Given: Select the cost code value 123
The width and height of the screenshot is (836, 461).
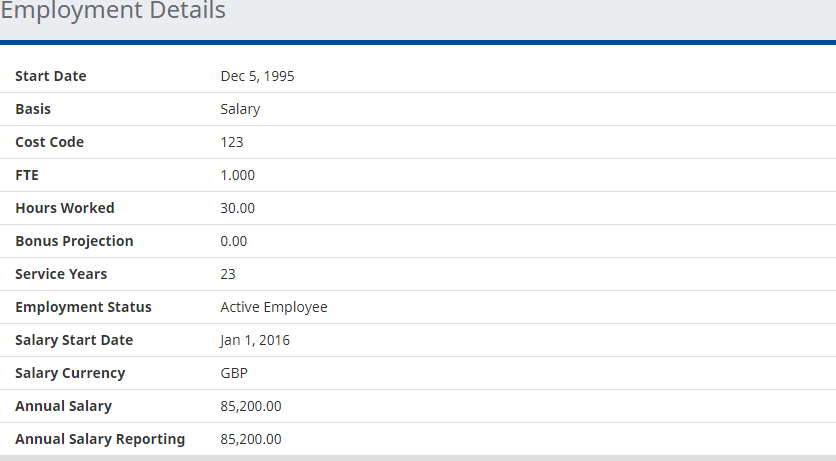Looking at the screenshot, I should coord(232,142).
